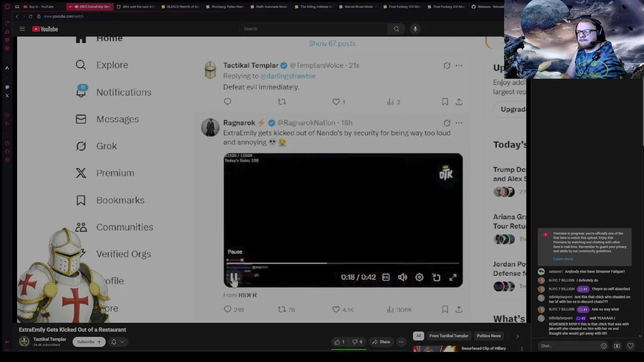This screenshot has height=362, width=644.
Task: Open Tactikal Templar channel avatar
Action: click(x=24, y=342)
